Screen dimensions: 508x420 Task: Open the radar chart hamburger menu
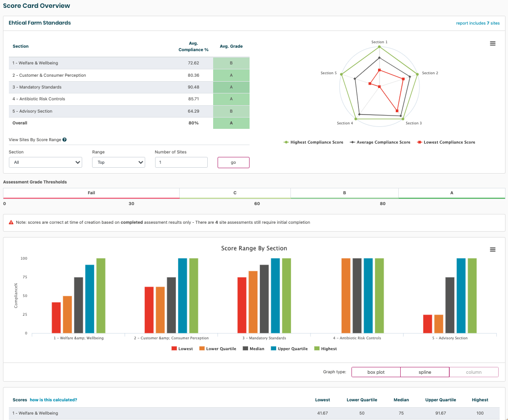492,44
